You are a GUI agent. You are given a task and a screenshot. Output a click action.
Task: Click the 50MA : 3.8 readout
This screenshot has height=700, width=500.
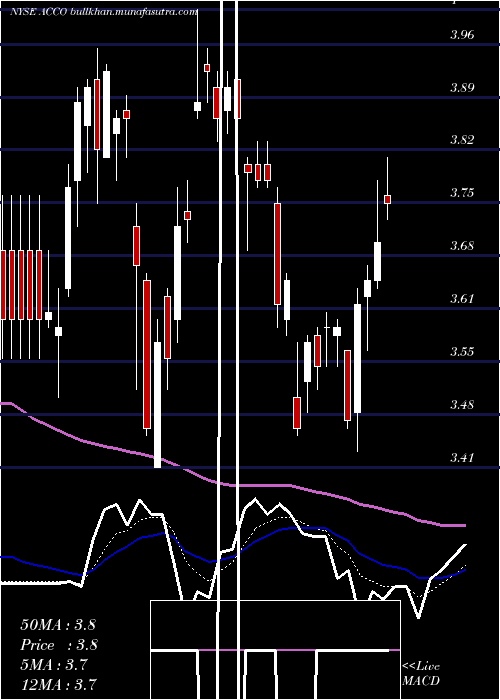[x=58, y=625]
